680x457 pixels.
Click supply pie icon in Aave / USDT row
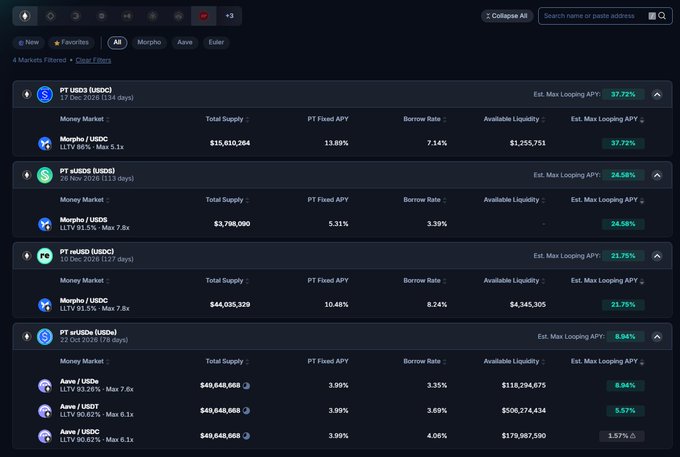[246, 411]
